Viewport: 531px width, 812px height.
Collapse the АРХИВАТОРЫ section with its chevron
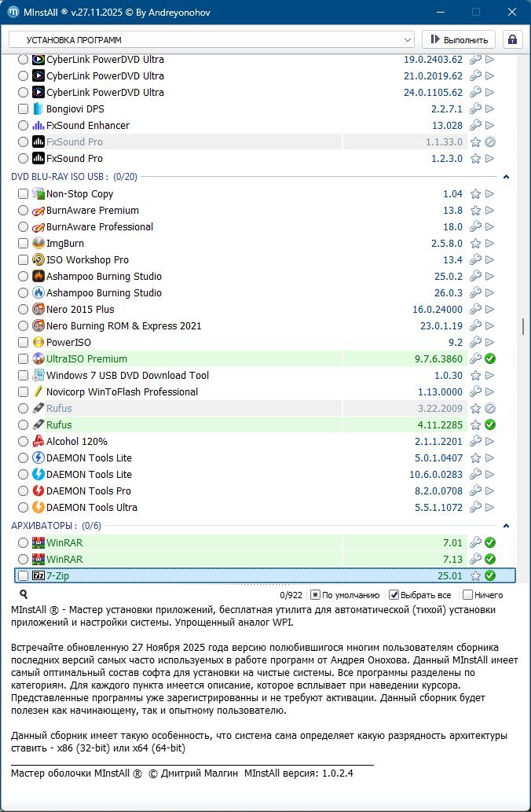tap(507, 525)
